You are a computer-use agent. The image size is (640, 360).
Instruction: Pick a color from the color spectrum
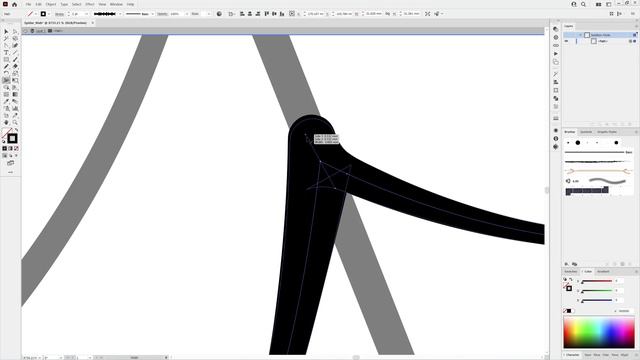tap(599, 333)
